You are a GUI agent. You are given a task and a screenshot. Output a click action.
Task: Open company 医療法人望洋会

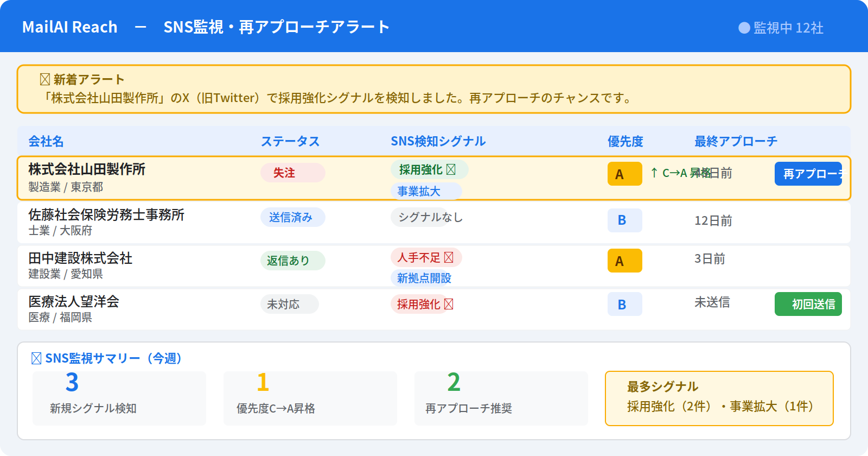pyautogui.click(x=74, y=301)
